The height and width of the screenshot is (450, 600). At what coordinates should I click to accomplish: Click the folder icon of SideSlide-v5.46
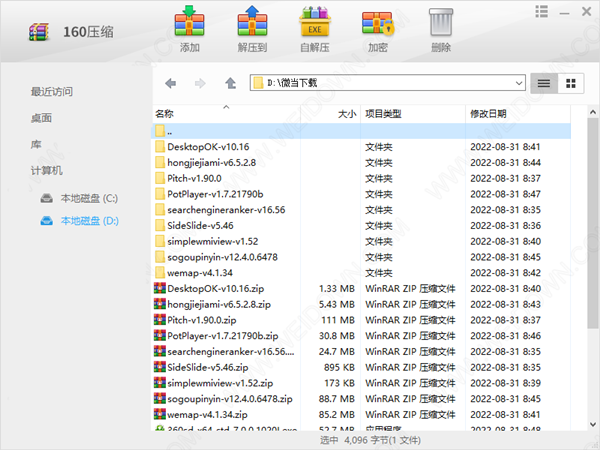(x=160, y=225)
